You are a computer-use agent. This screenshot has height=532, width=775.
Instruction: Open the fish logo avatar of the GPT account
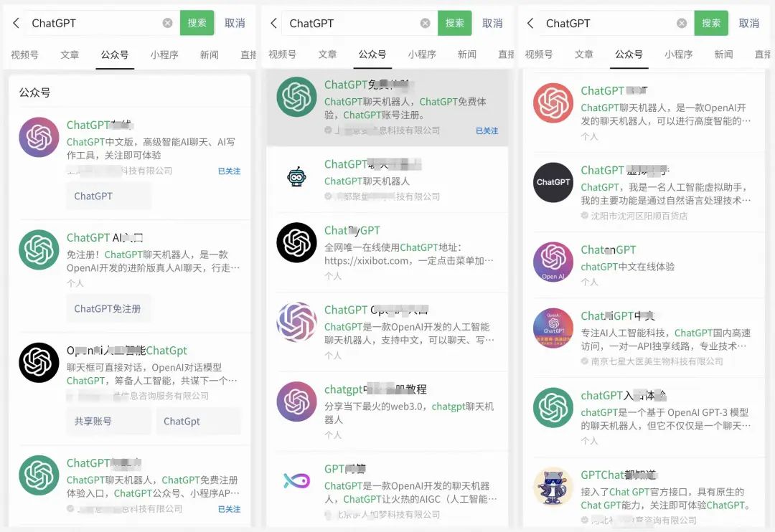point(296,480)
